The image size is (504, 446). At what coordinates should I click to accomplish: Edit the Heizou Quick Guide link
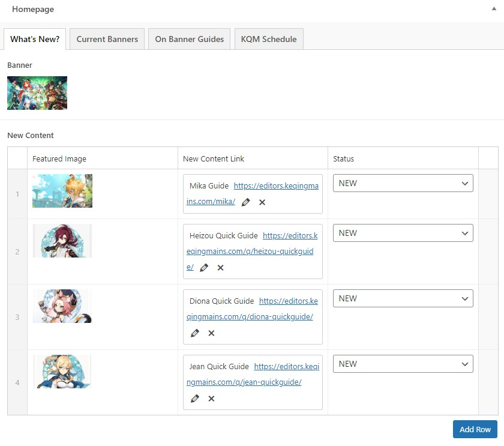203,268
